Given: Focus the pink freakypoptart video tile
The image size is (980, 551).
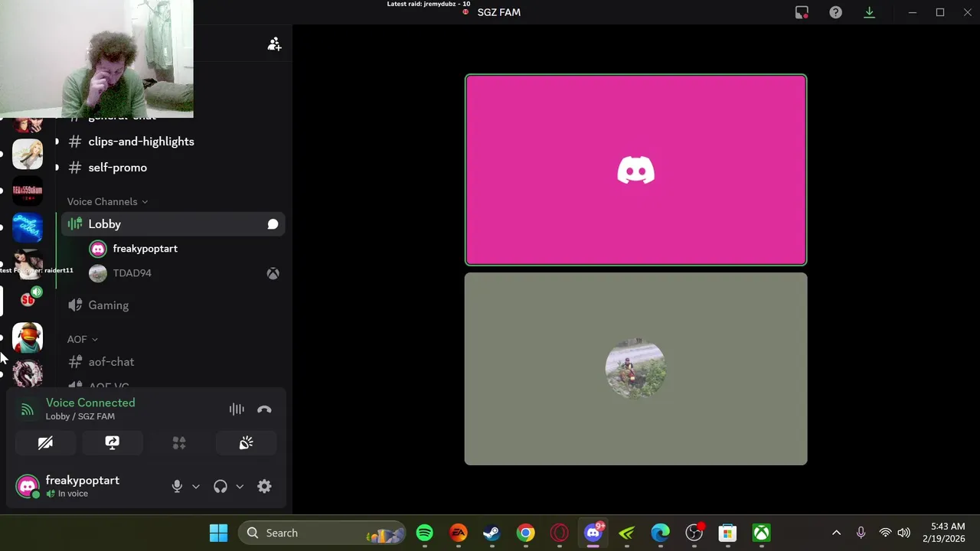Looking at the screenshot, I should tap(635, 170).
